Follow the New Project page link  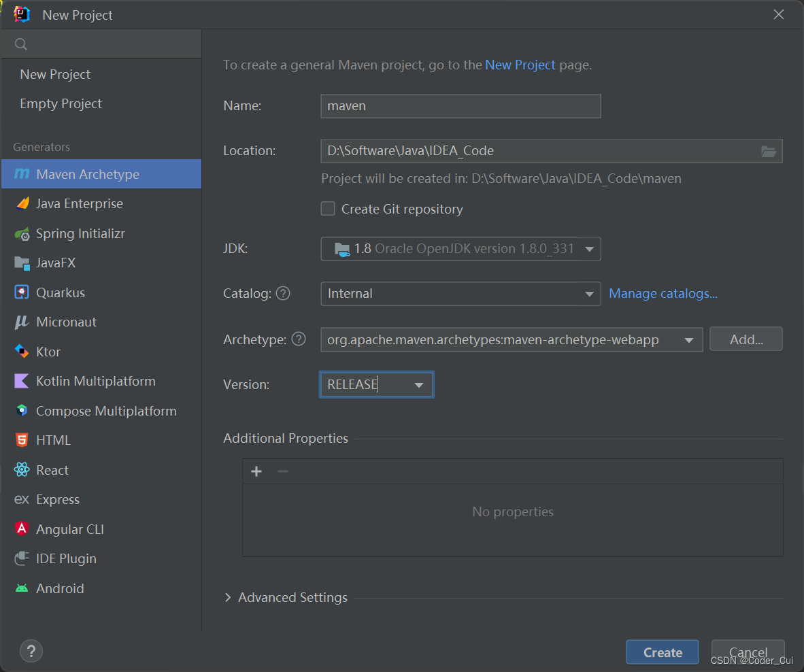[x=520, y=65]
